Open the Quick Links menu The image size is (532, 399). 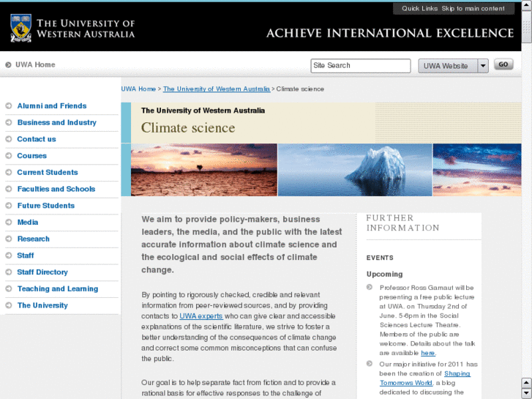click(420, 9)
